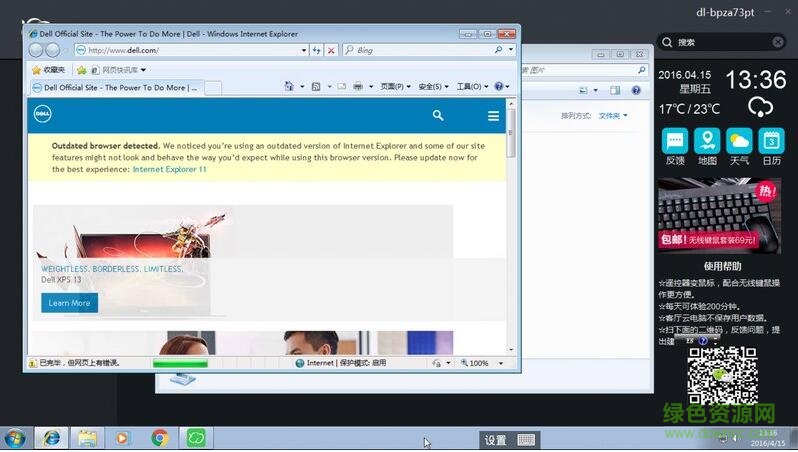Click the Learn More button

[69, 303]
